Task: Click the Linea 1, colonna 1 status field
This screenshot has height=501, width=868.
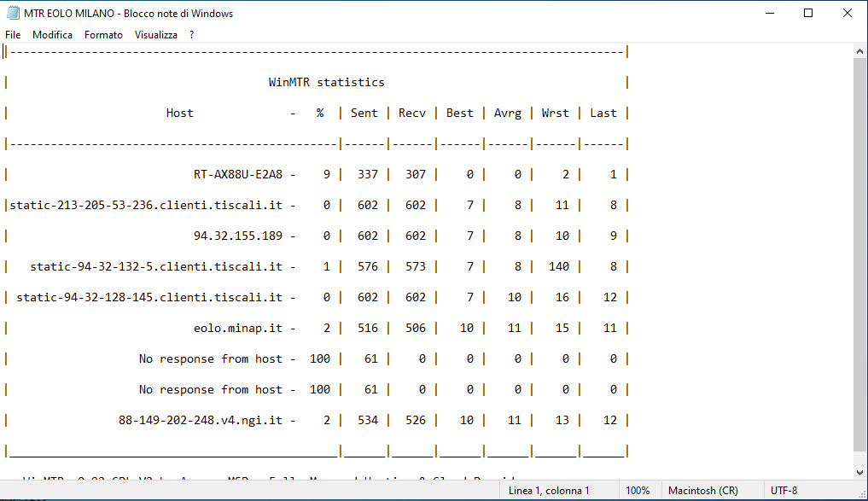Action: pyautogui.click(x=549, y=491)
